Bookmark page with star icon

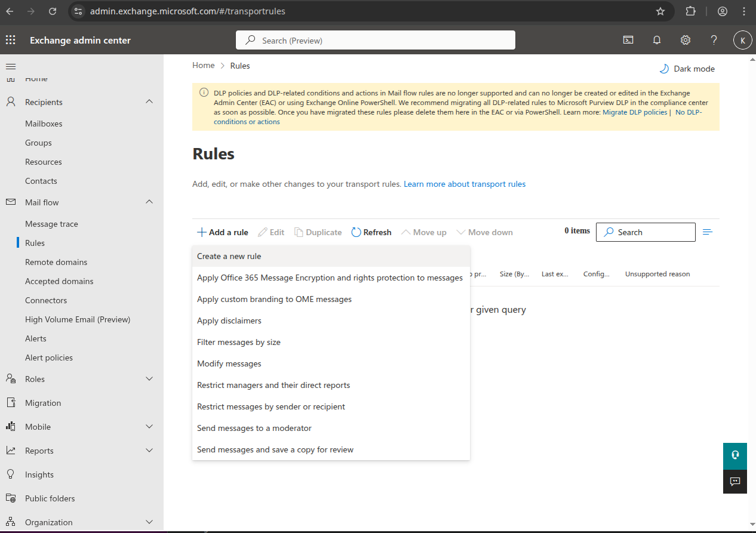(x=660, y=11)
